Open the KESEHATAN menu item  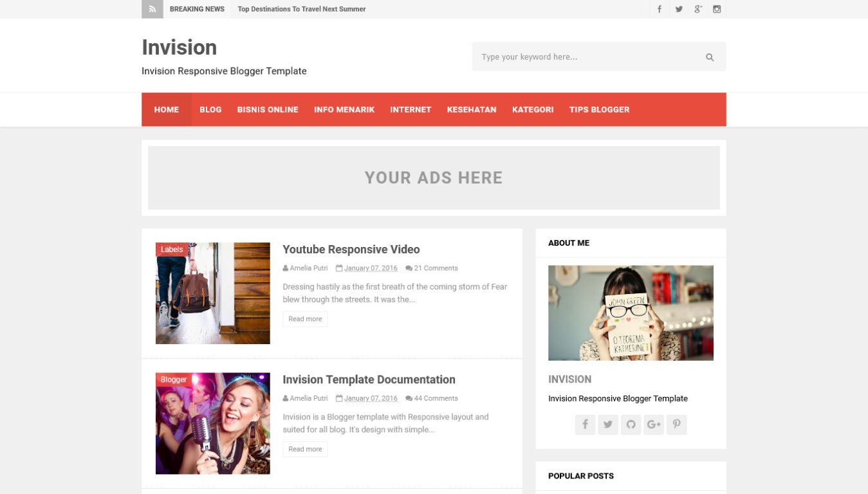click(x=472, y=109)
